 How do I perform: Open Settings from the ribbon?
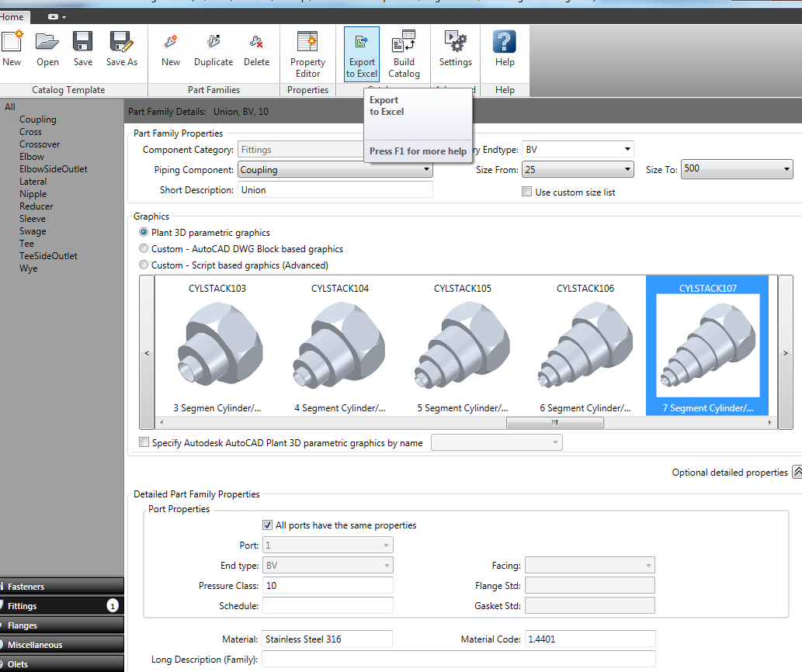[x=455, y=49]
